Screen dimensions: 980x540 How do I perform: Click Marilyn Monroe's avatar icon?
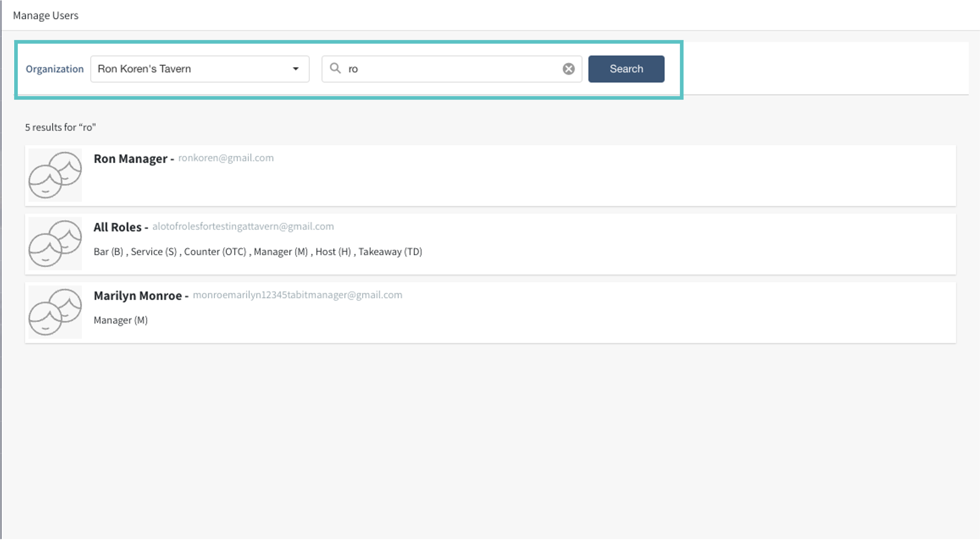pos(55,312)
